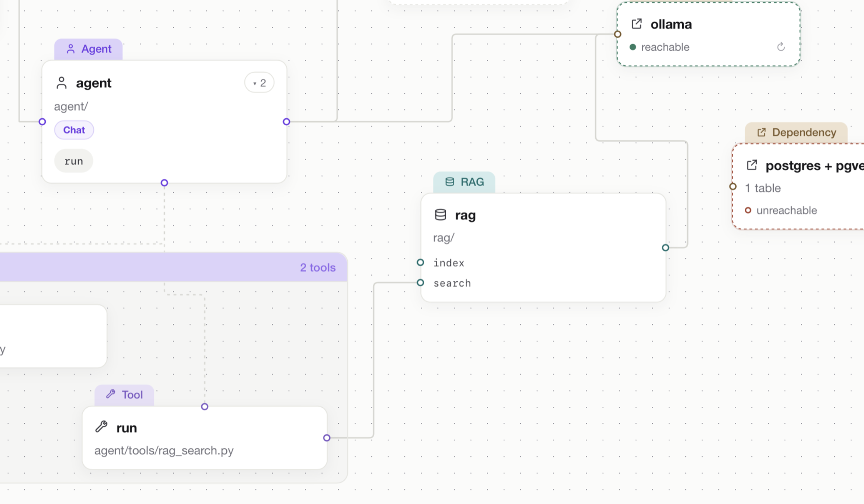This screenshot has width=864, height=504.
Task: Click the search method label in rag
Action: tap(452, 283)
